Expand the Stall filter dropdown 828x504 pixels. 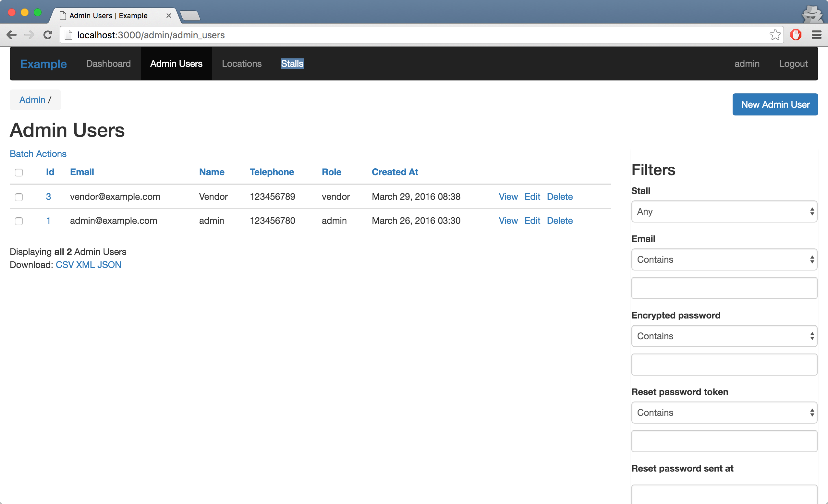click(x=724, y=211)
